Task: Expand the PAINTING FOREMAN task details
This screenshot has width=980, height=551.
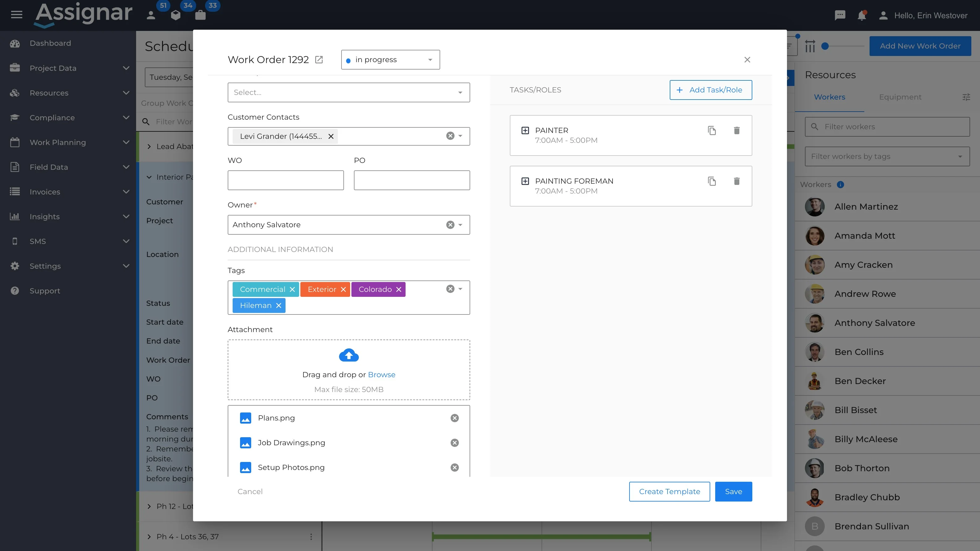Action: pyautogui.click(x=525, y=181)
